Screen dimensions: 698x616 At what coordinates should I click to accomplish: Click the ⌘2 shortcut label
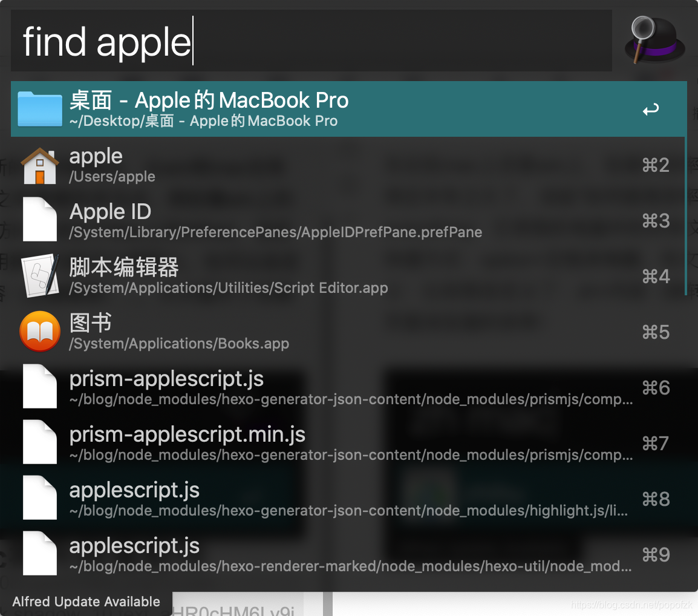656,165
